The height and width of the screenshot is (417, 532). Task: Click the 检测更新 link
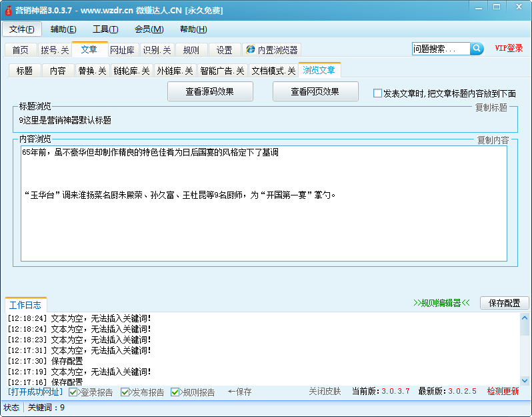[x=502, y=392]
